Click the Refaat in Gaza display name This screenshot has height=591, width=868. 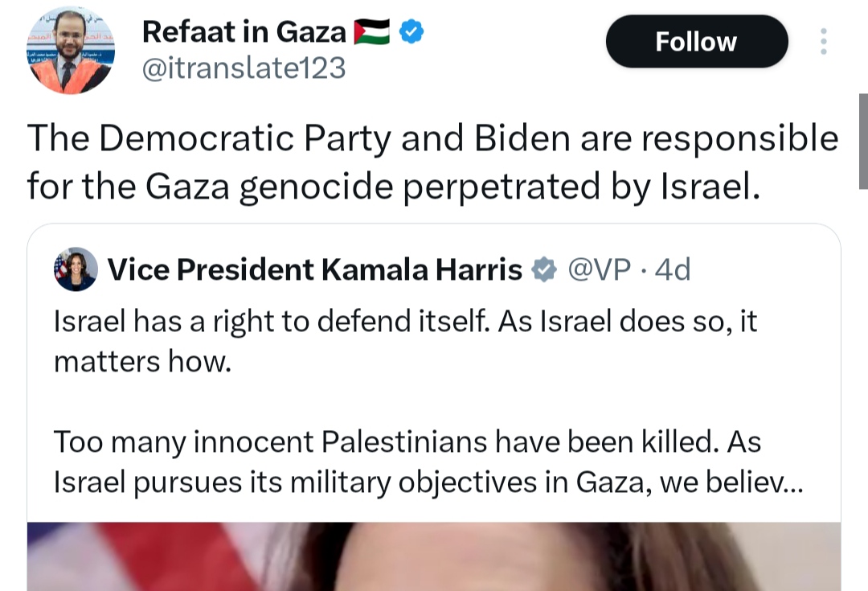244,32
